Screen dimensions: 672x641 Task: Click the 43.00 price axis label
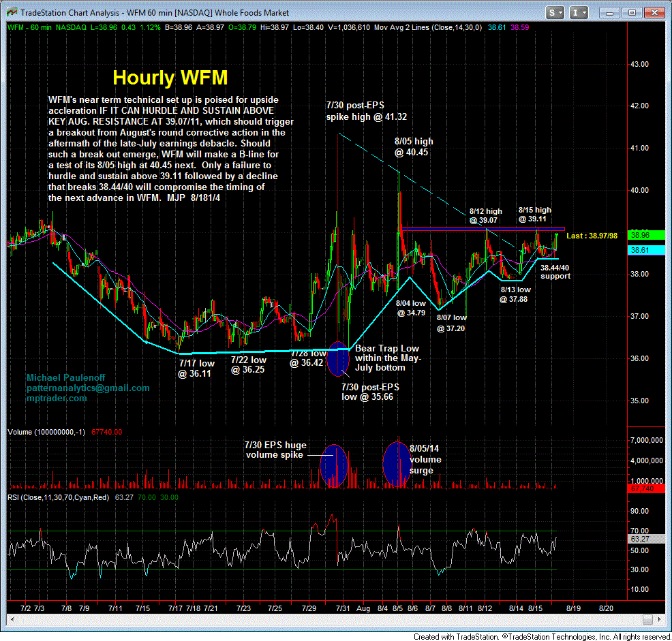coord(639,64)
